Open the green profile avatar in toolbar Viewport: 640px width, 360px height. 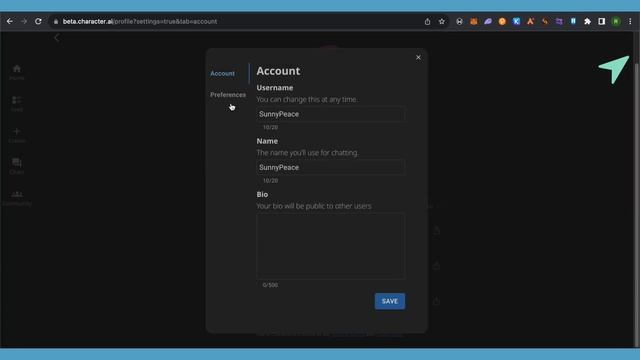[616, 21]
